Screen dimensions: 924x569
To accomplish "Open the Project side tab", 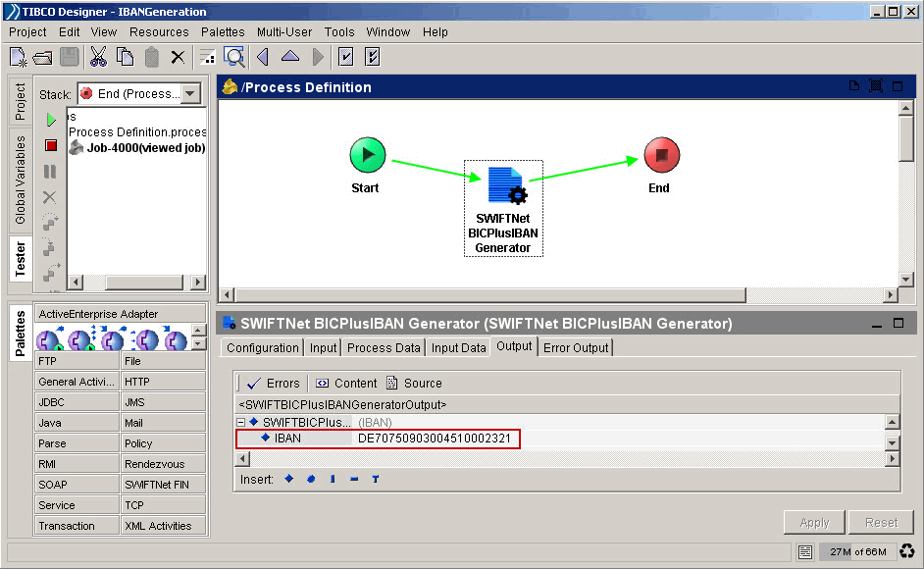I will (21, 101).
